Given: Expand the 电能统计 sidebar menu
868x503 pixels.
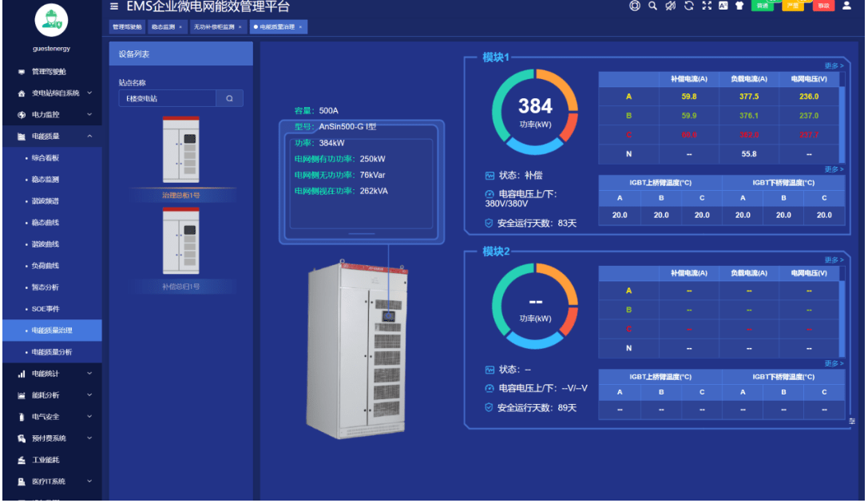Looking at the screenshot, I should coord(52,374).
